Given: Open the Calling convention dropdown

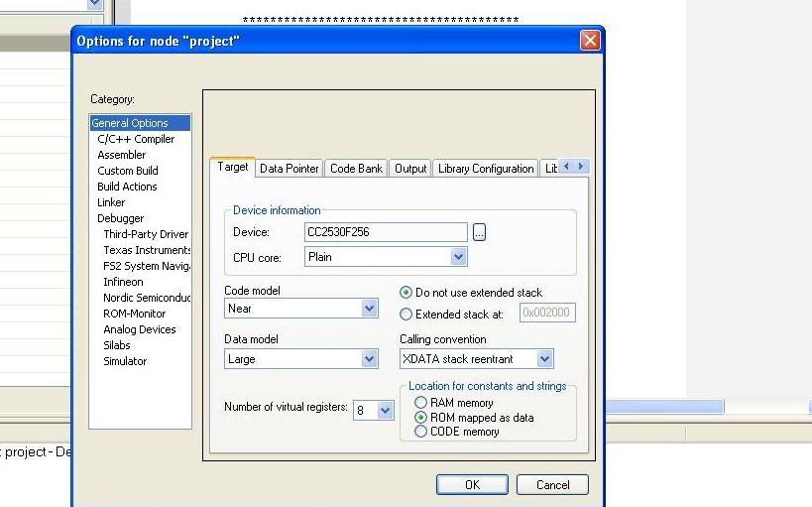Looking at the screenshot, I should click(544, 359).
